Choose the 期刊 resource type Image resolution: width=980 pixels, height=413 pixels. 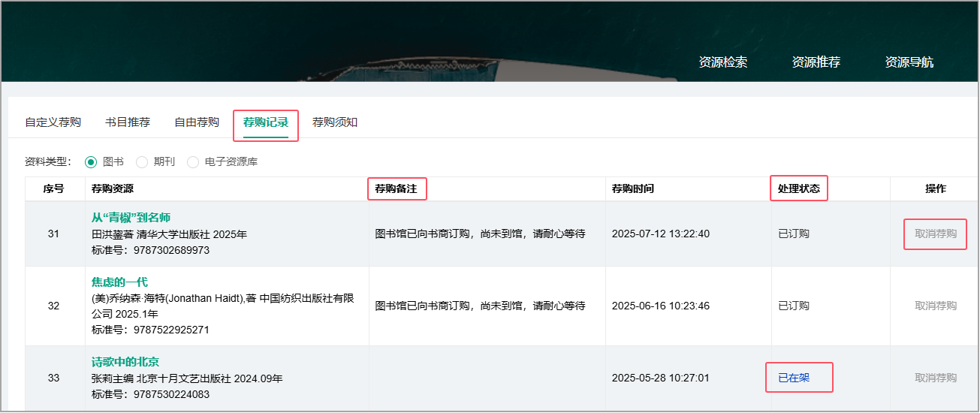(x=142, y=161)
